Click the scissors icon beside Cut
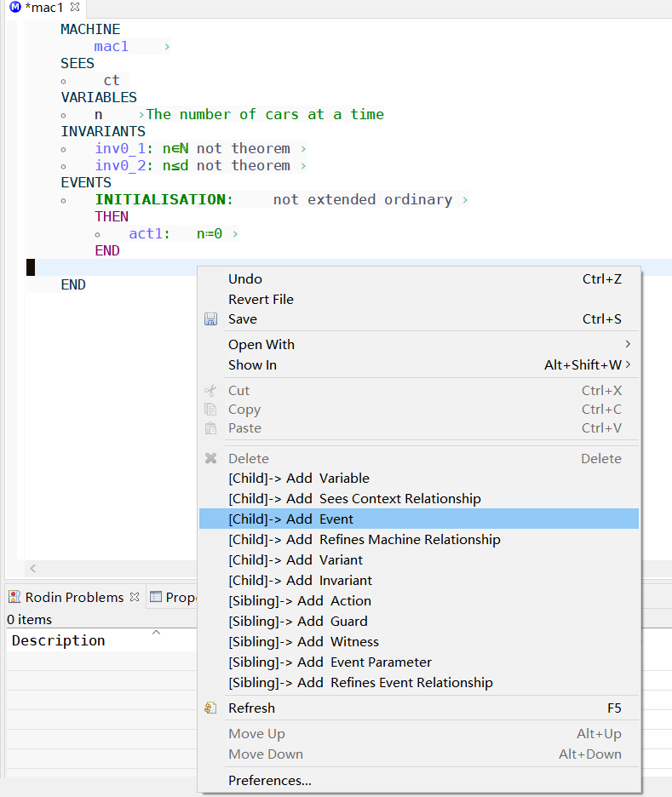 [210, 390]
